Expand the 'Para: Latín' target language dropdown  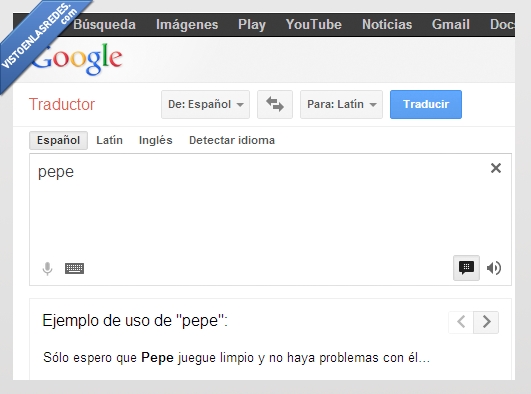tap(341, 104)
